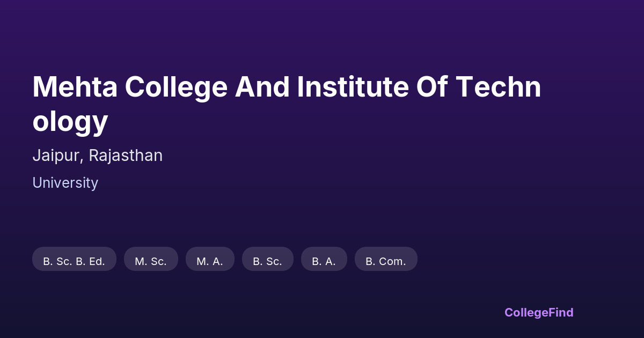Click 'Techn' at the heading line end
Image resolution: width=644 pixels, height=338 pixels.
point(498,87)
